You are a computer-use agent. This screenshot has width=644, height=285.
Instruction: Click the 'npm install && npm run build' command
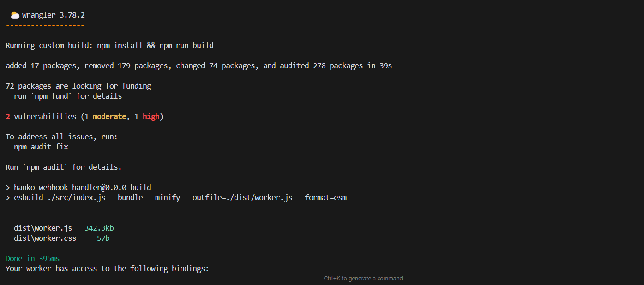[155, 46]
